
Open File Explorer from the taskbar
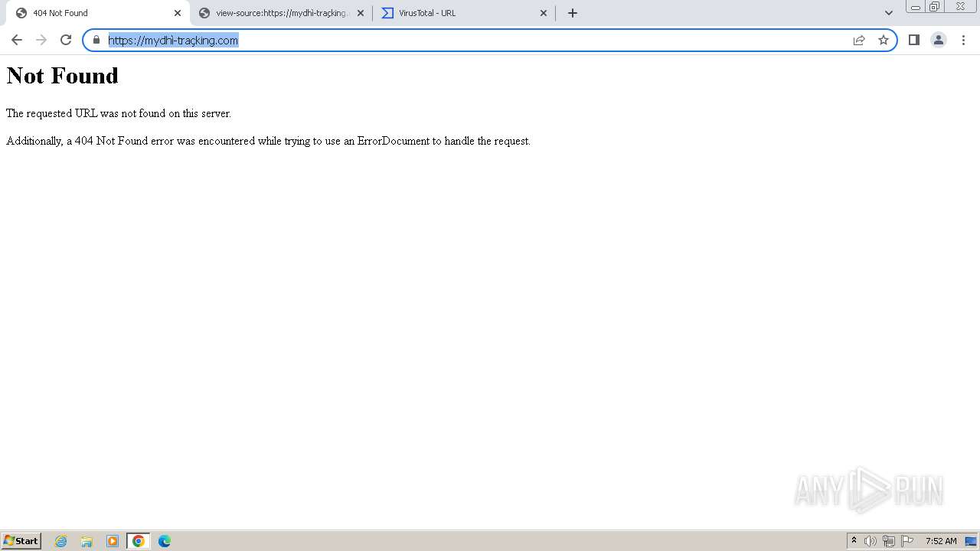(x=87, y=541)
